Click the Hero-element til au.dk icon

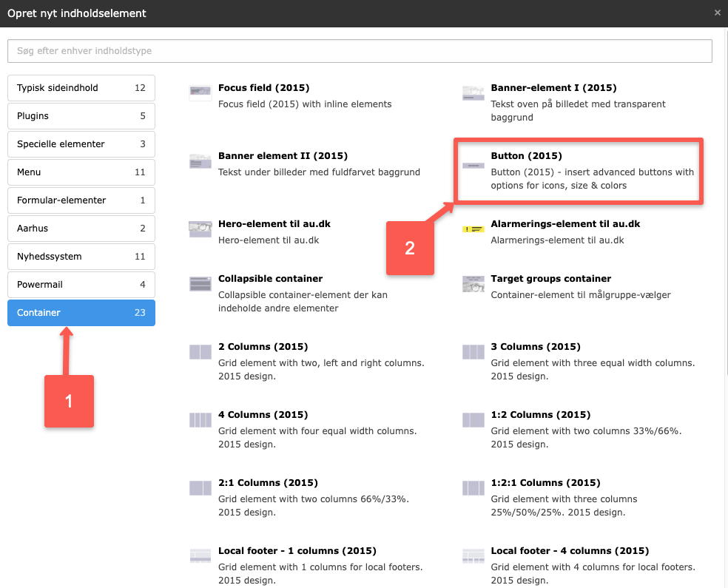point(200,229)
